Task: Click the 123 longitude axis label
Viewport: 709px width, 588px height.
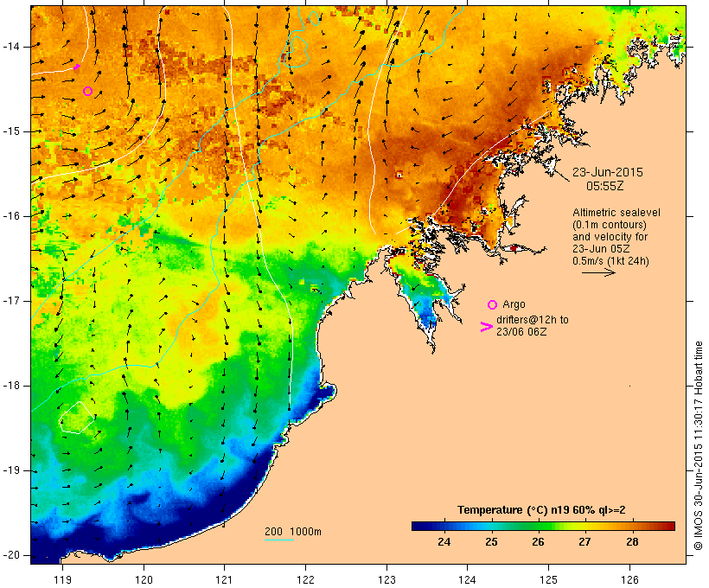Action: pyautogui.click(x=386, y=580)
